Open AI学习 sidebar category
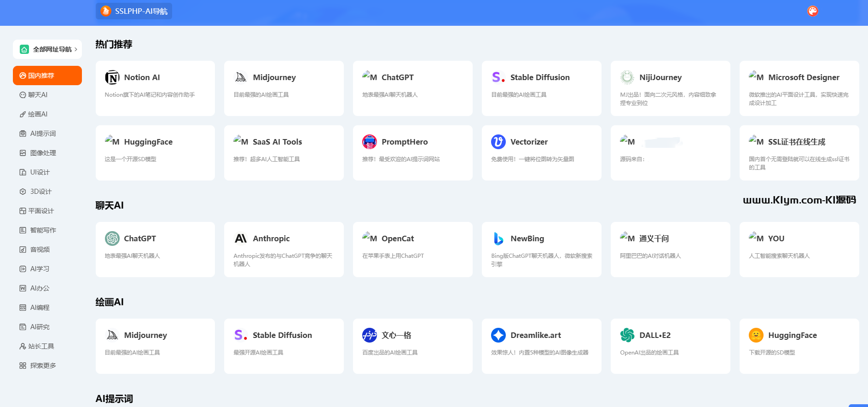The height and width of the screenshot is (407, 868). (47, 269)
